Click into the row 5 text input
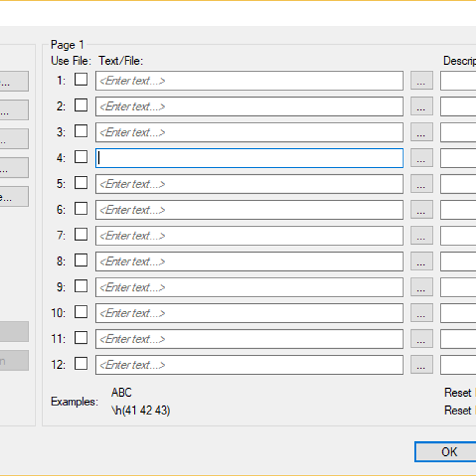The height and width of the screenshot is (476, 476). click(x=249, y=184)
